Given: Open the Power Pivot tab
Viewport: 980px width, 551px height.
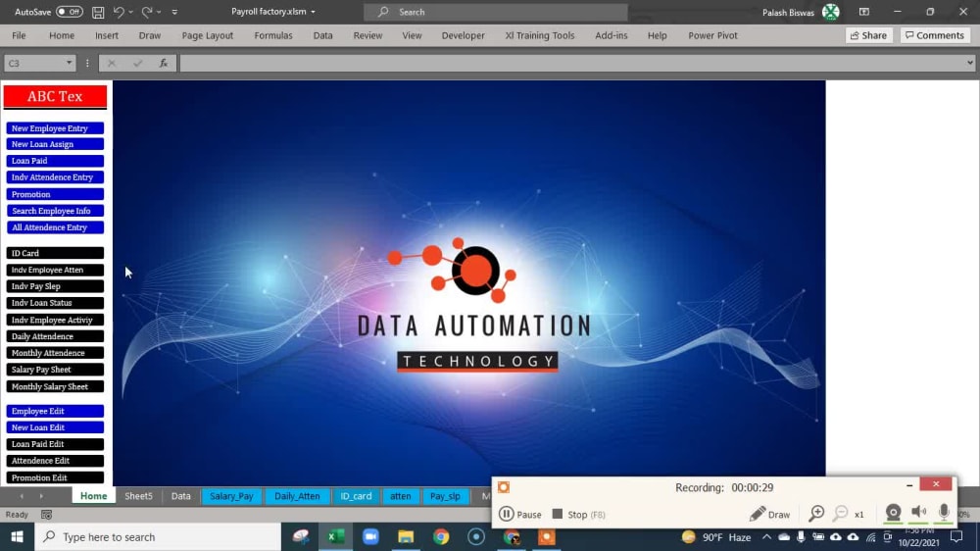Looking at the screenshot, I should pos(712,35).
